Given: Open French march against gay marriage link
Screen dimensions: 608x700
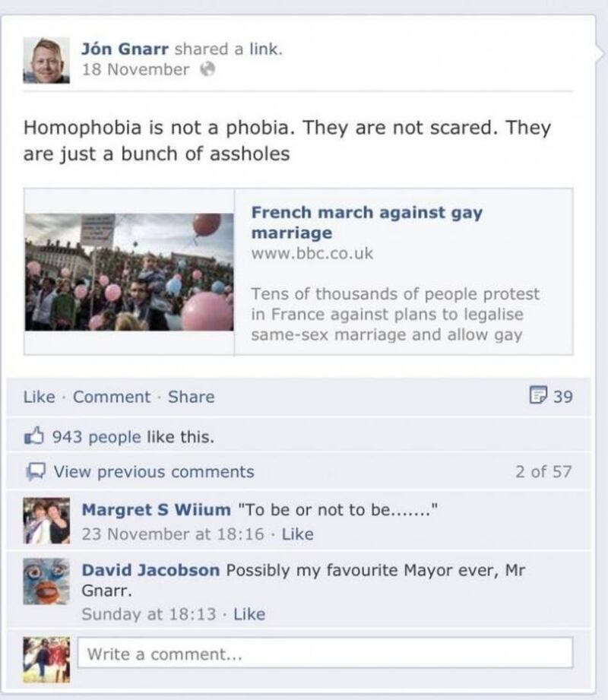Looking at the screenshot, I should point(367,223).
